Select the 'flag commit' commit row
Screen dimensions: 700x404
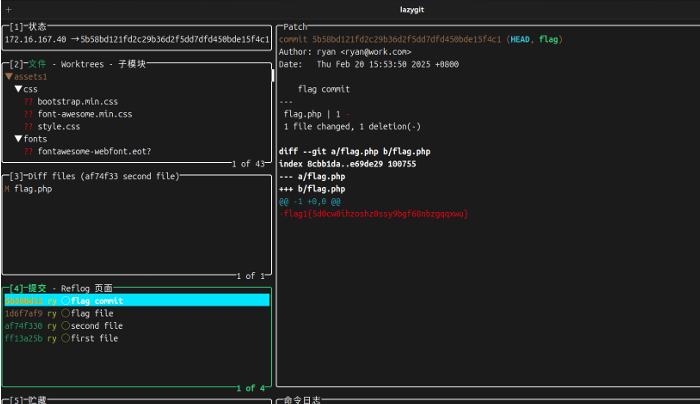[137, 300]
